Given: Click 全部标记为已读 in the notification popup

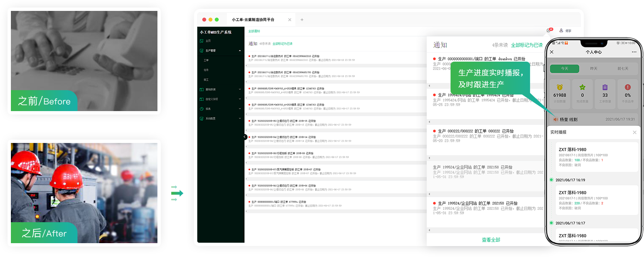Looking at the screenshot, I should pyautogui.click(x=526, y=45).
